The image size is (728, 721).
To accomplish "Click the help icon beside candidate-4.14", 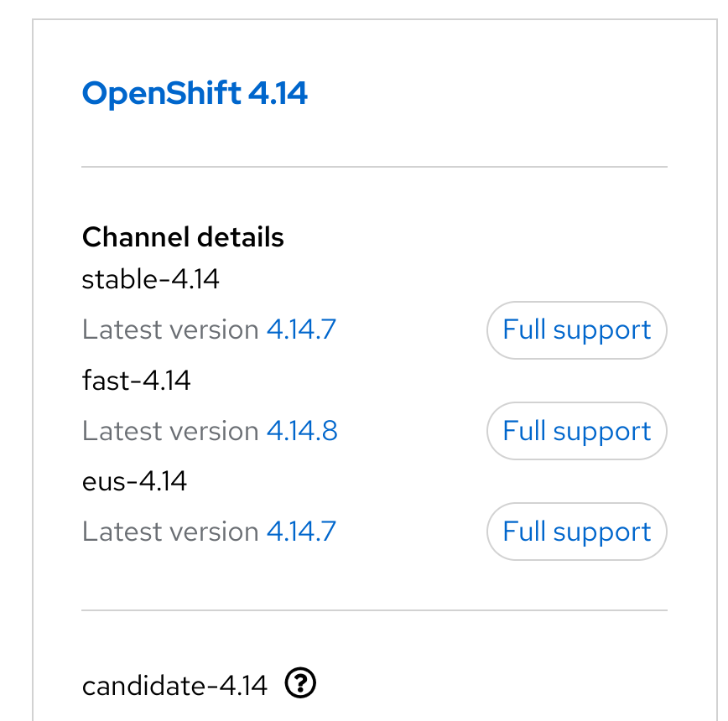I will 300,685.
